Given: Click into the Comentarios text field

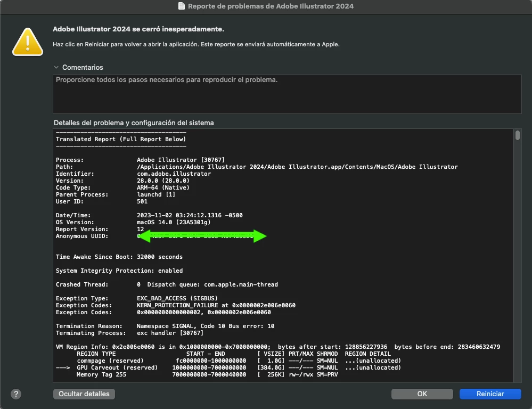Looking at the screenshot, I should pos(287,94).
